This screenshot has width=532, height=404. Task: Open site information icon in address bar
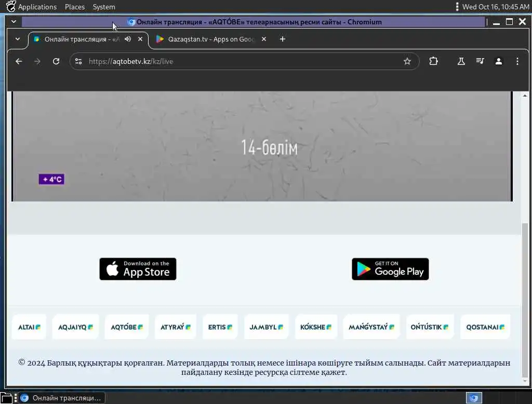tap(78, 61)
